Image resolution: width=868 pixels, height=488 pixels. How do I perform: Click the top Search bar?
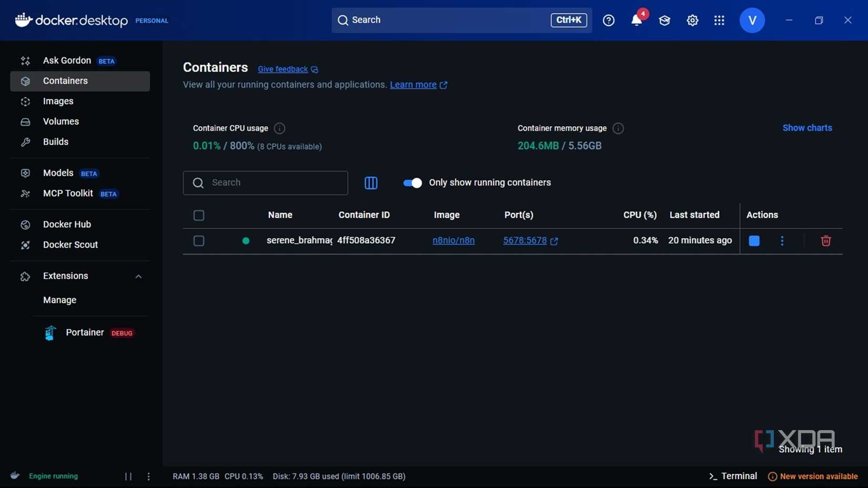(461, 20)
